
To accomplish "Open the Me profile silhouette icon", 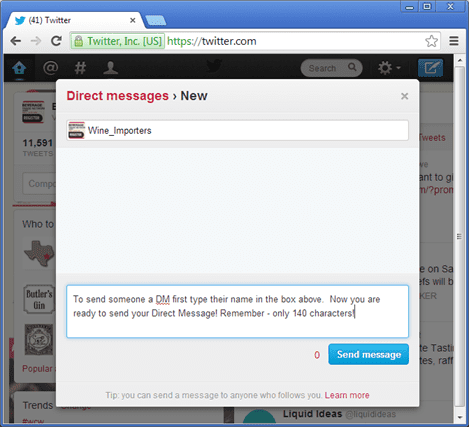I will pos(111,68).
